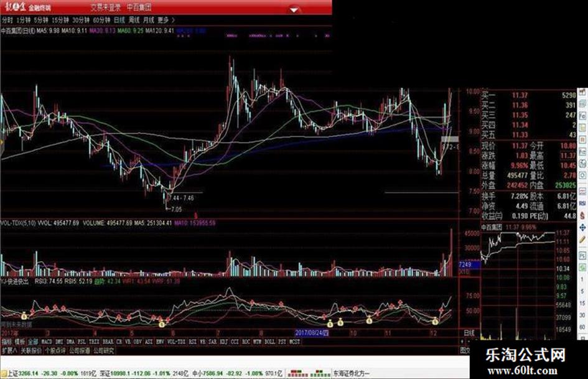Image resolution: width=588 pixels, height=379 pixels.
Task: Open the 模板 template tab
Action: point(19,342)
